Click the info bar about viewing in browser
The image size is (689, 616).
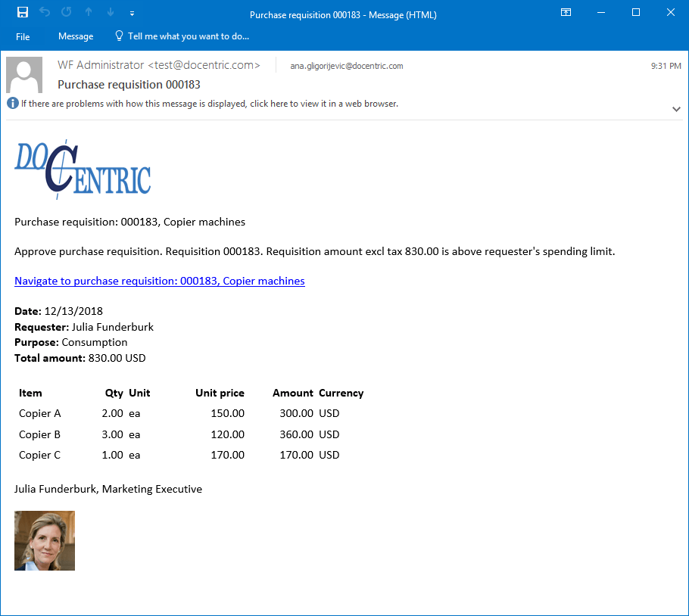210,104
